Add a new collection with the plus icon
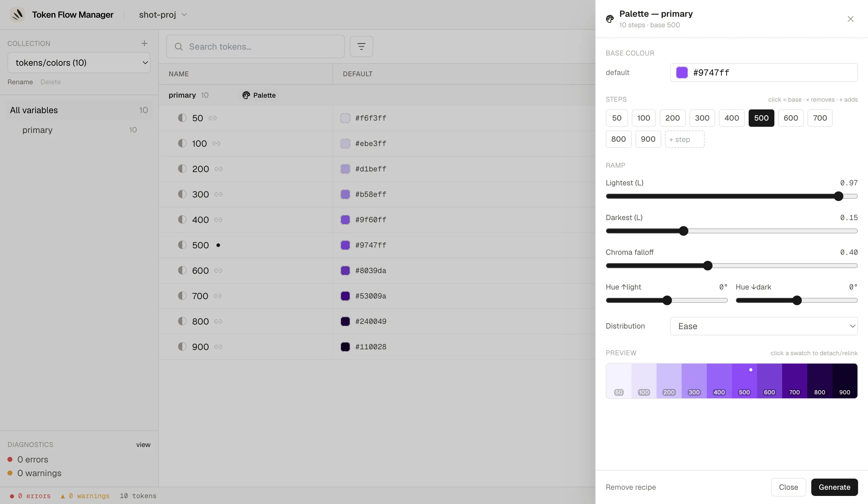868x504 pixels. 144,43
